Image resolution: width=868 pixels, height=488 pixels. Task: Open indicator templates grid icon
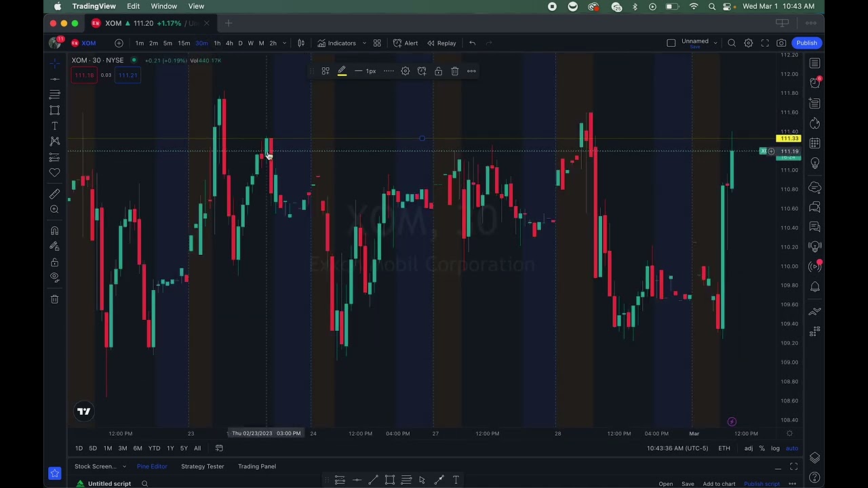point(377,43)
